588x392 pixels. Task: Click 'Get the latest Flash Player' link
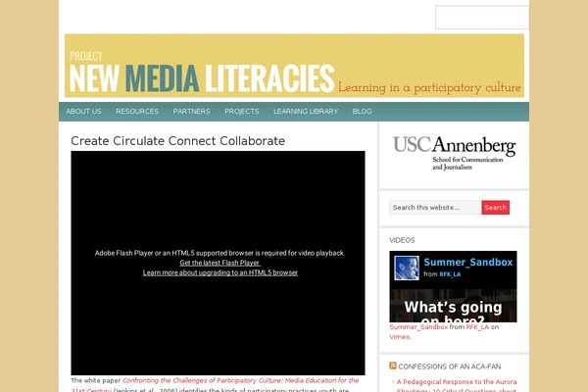[x=220, y=263]
